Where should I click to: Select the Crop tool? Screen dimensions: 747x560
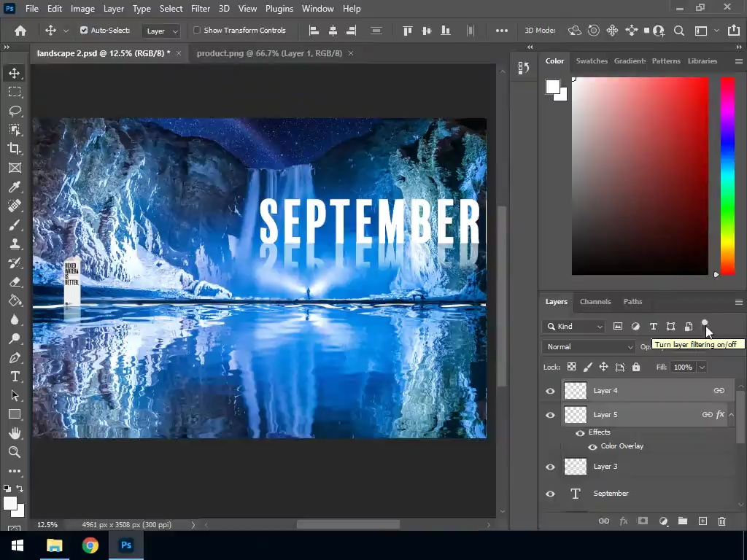[15, 149]
